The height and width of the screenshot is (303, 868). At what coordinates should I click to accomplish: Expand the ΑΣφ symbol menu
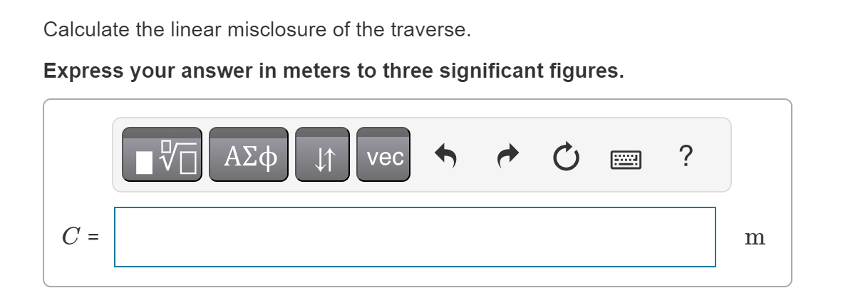point(249,155)
